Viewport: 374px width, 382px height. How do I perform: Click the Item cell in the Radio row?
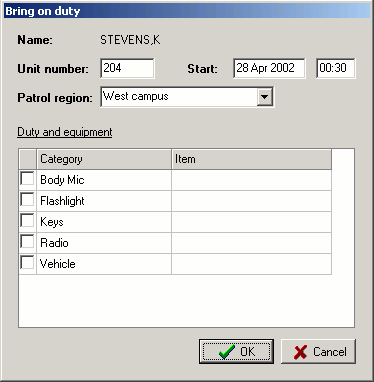(x=252, y=243)
